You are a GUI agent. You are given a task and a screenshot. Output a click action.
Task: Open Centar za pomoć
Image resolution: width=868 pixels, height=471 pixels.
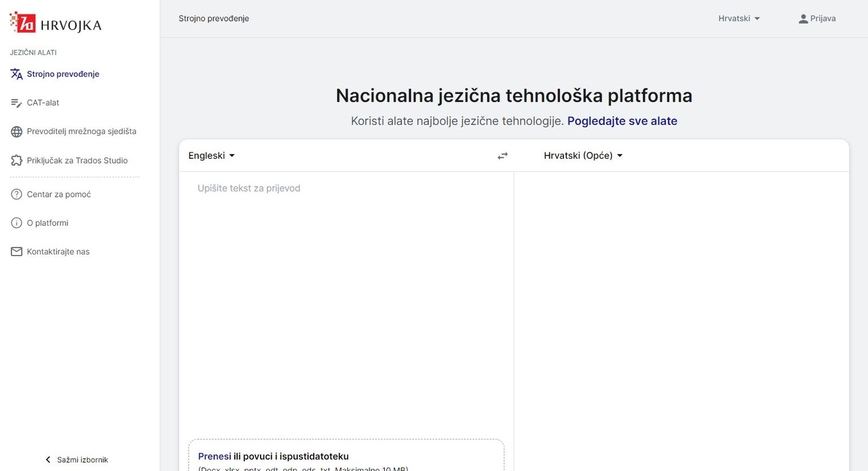click(x=59, y=195)
